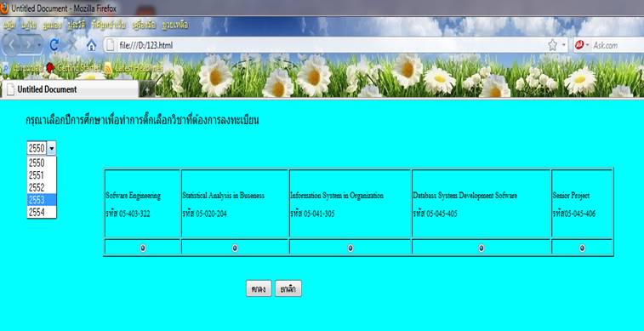This screenshot has height=331, width=644.
Task: Click the ตกลง (OK) button
Action: point(259,288)
